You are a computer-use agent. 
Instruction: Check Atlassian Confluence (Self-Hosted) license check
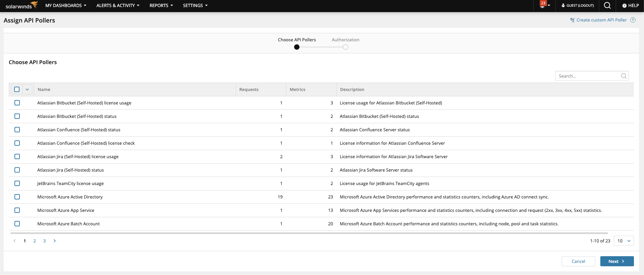tap(17, 143)
